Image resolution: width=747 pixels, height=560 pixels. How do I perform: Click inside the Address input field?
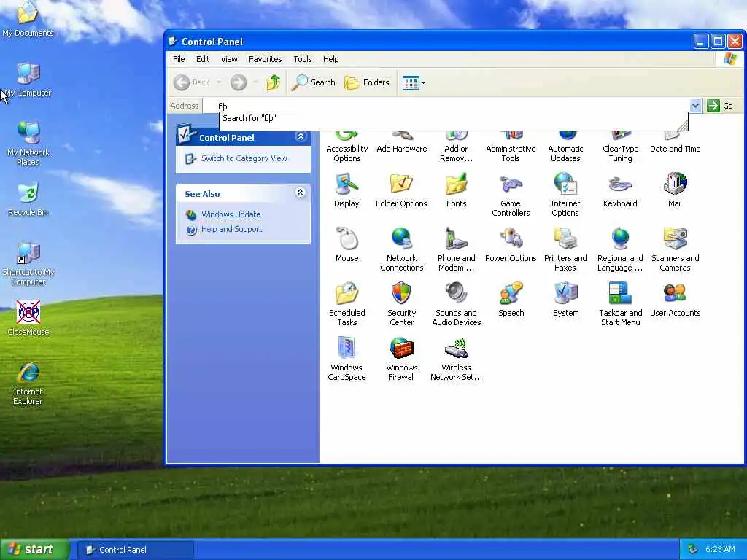point(446,106)
